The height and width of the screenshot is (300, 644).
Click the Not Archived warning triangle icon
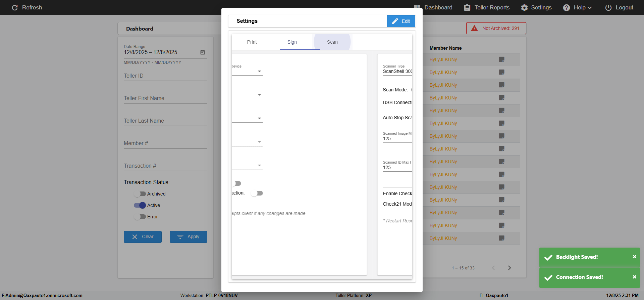(474, 28)
